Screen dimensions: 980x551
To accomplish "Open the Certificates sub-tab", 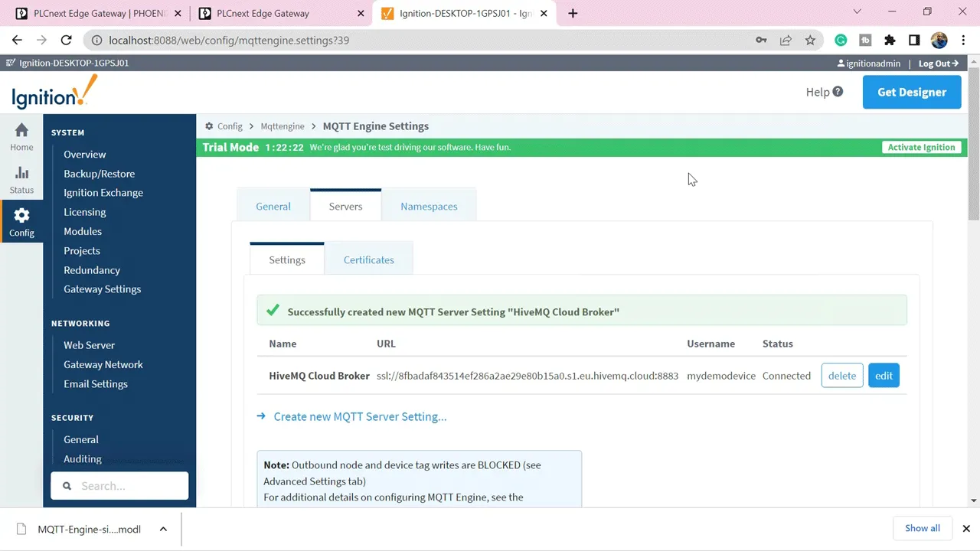I will tap(369, 259).
